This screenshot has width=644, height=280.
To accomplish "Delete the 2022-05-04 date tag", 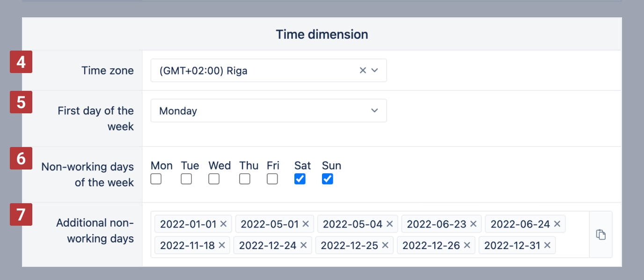I will tap(389, 224).
